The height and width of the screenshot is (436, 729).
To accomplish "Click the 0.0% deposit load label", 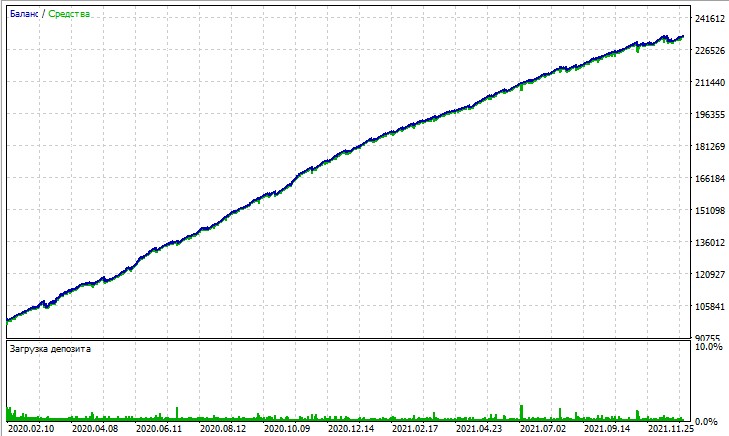I will (x=707, y=422).
